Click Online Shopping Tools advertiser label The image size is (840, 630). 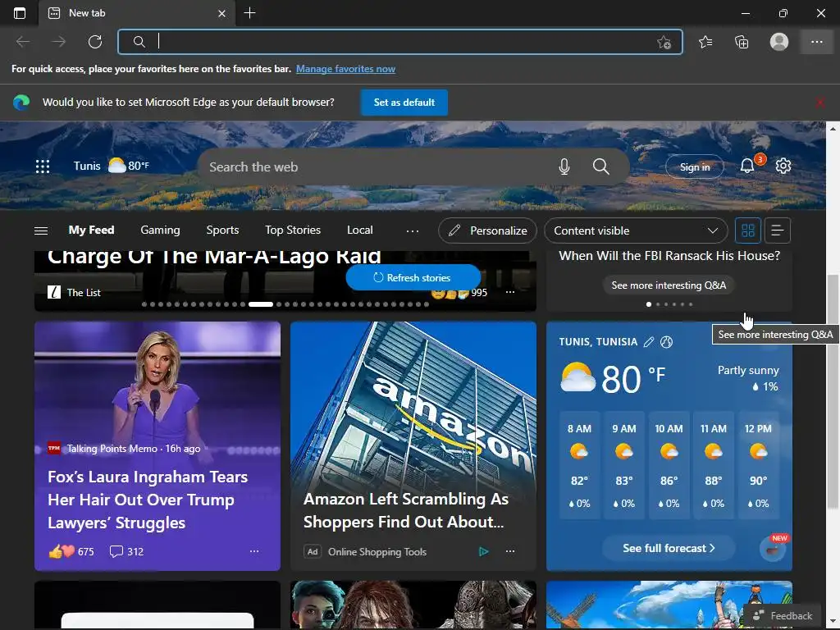pyautogui.click(x=377, y=552)
